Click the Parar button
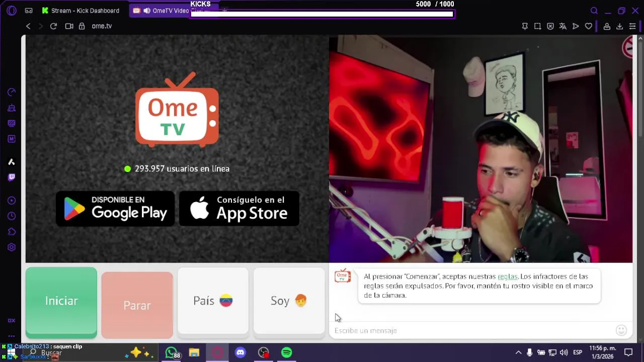The image size is (644, 362). [137, 305]
